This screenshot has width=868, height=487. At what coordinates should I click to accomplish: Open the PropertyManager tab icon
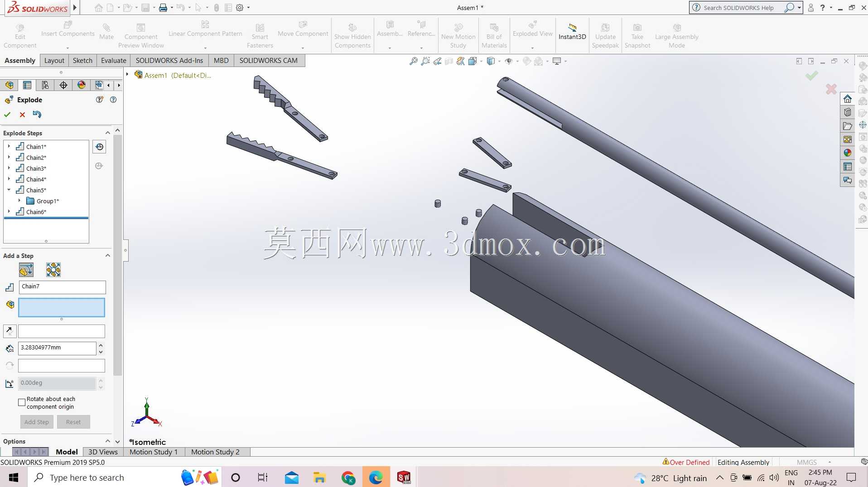click(x=27, y=85)
